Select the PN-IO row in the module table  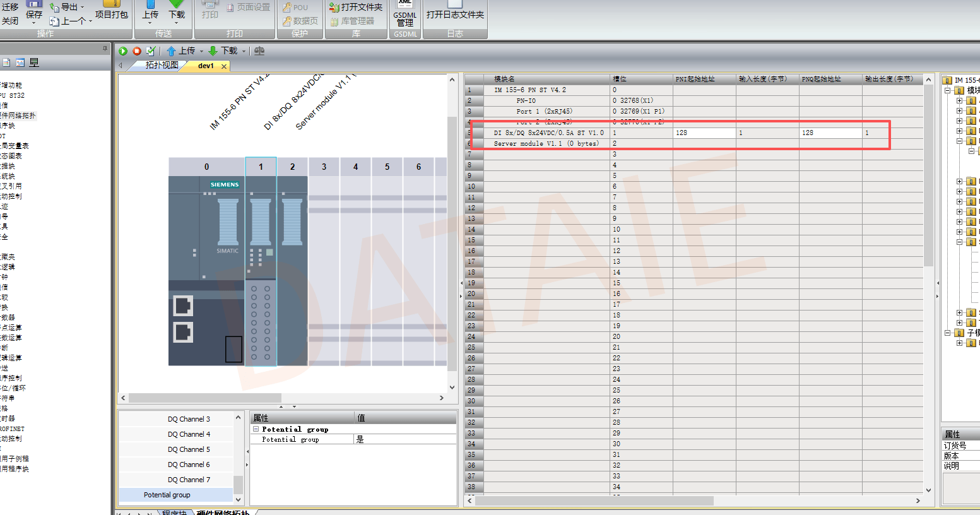694,100
